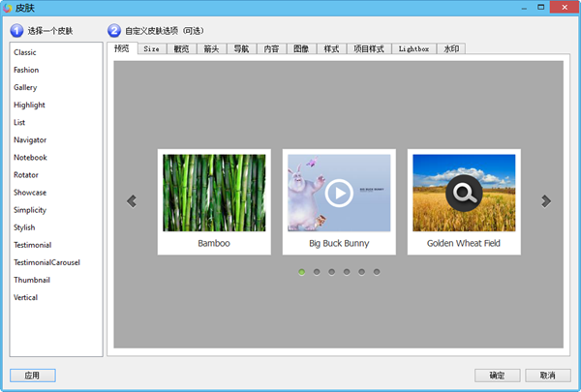The image size is (581, 392).
Task: Switch to the Lightbox tab
Action: pyautogui.click(x=414, y=48)
